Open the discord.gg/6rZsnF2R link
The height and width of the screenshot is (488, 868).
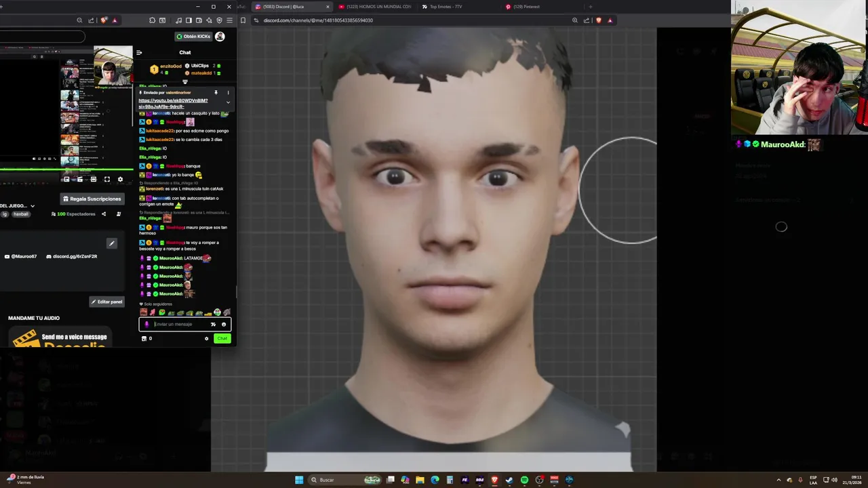[72, 256]
